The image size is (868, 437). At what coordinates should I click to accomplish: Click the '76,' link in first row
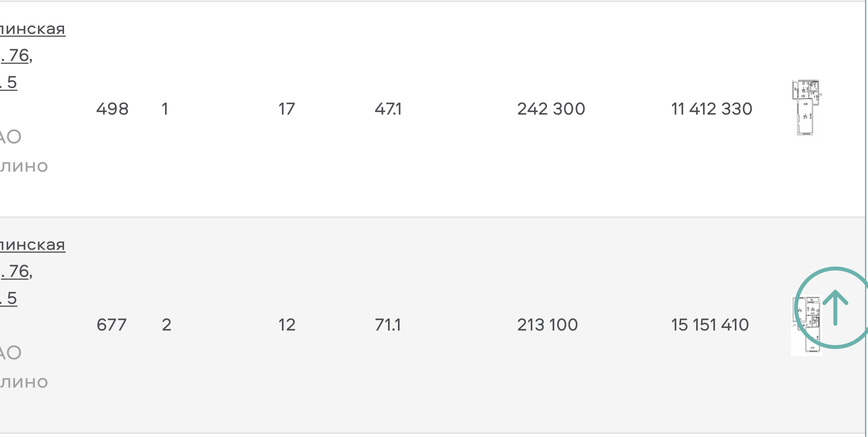coord(16,55)
